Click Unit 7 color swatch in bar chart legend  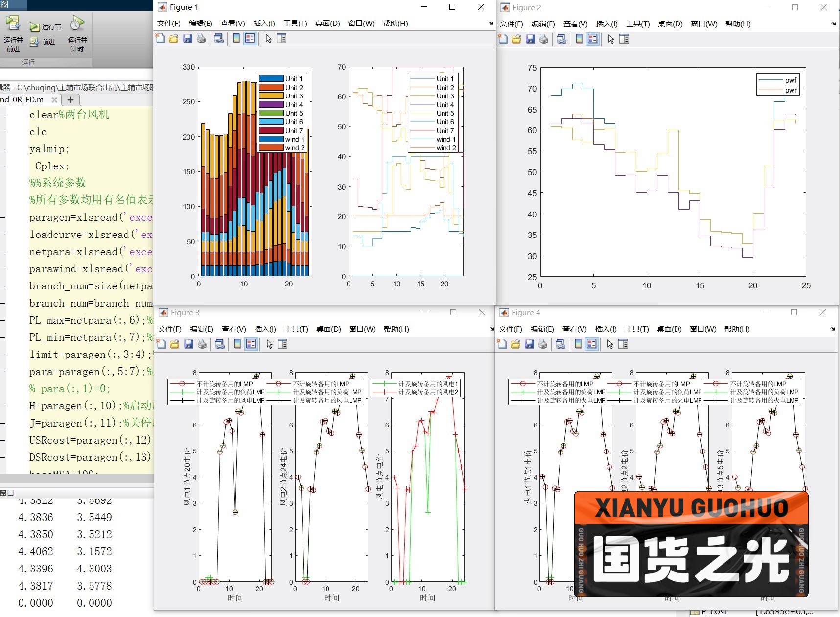271,130
